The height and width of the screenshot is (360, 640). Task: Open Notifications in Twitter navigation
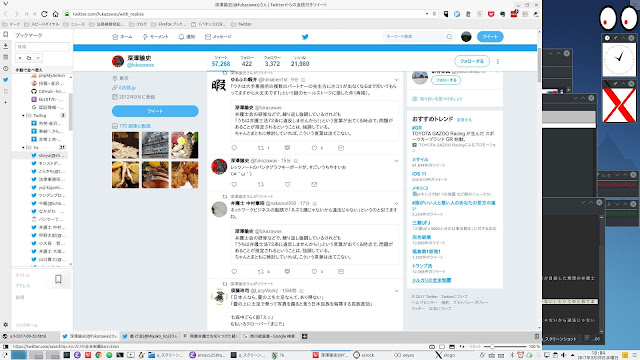187,37
